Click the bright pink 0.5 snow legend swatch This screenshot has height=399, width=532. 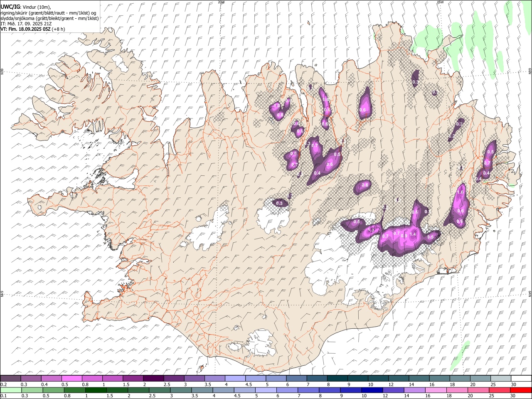(x=72, y=379)
